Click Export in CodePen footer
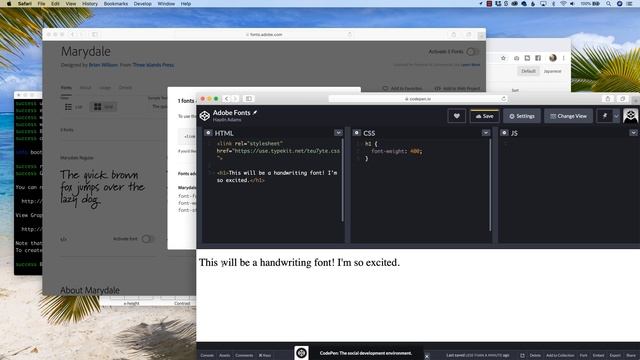The width and height of the screenshot is (640, 360). point(615,356)
